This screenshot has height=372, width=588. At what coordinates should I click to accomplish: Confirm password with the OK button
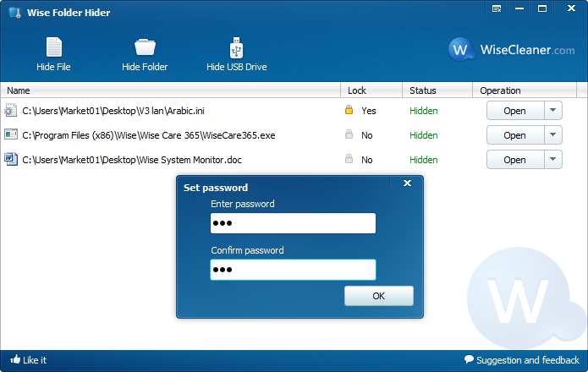click(x=379, y=296)
